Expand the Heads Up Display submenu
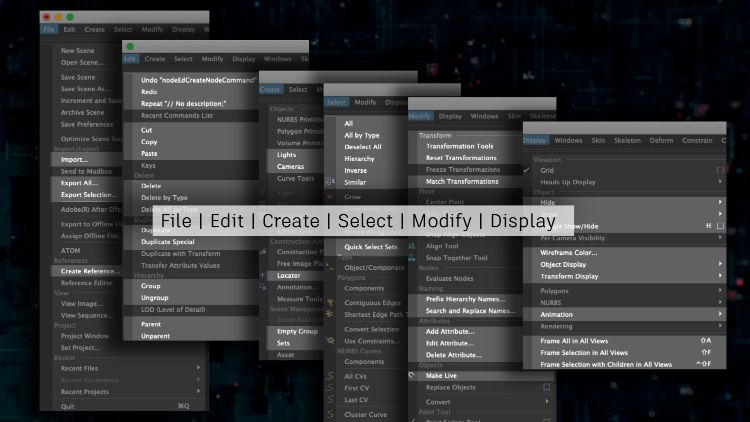 pyautogui.click(x=718, y=182)
